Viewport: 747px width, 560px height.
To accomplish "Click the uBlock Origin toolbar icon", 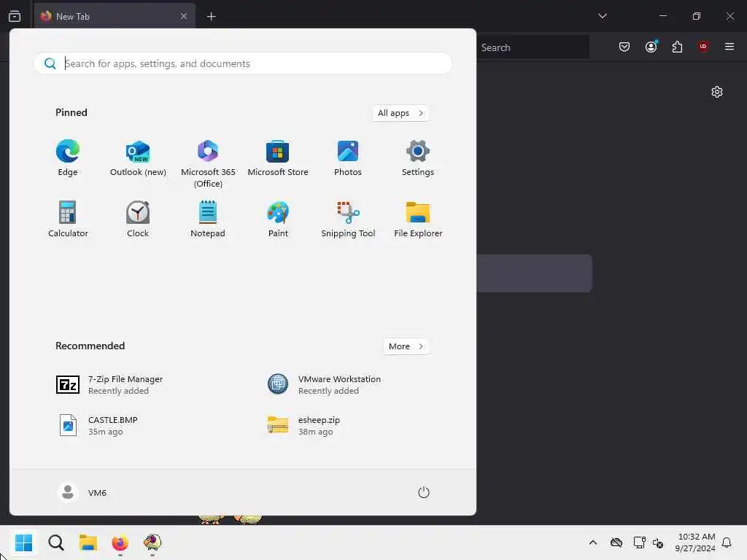I will [703, 47].
